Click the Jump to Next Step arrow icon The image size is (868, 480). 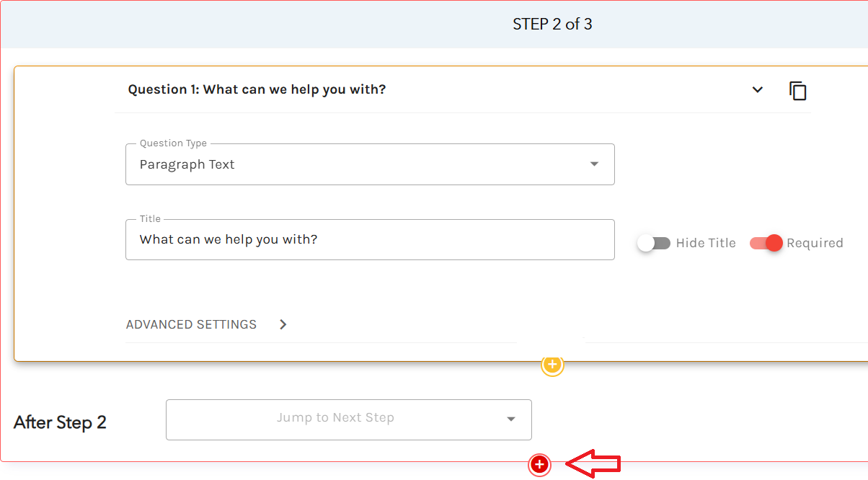pos(510,419)
